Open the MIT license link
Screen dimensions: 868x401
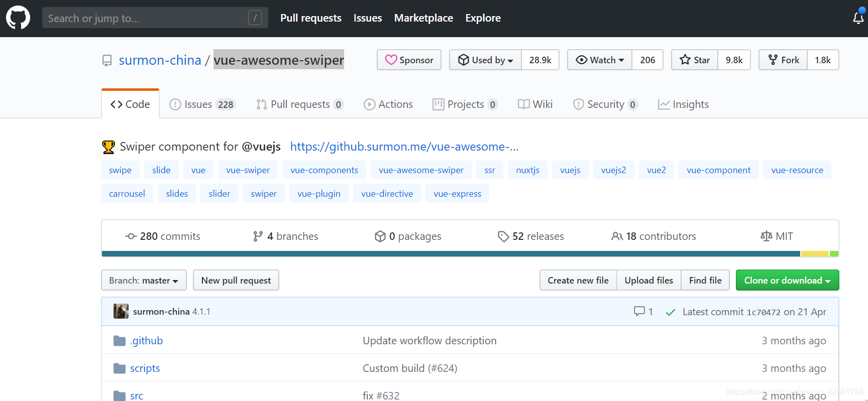pos(777,236)
